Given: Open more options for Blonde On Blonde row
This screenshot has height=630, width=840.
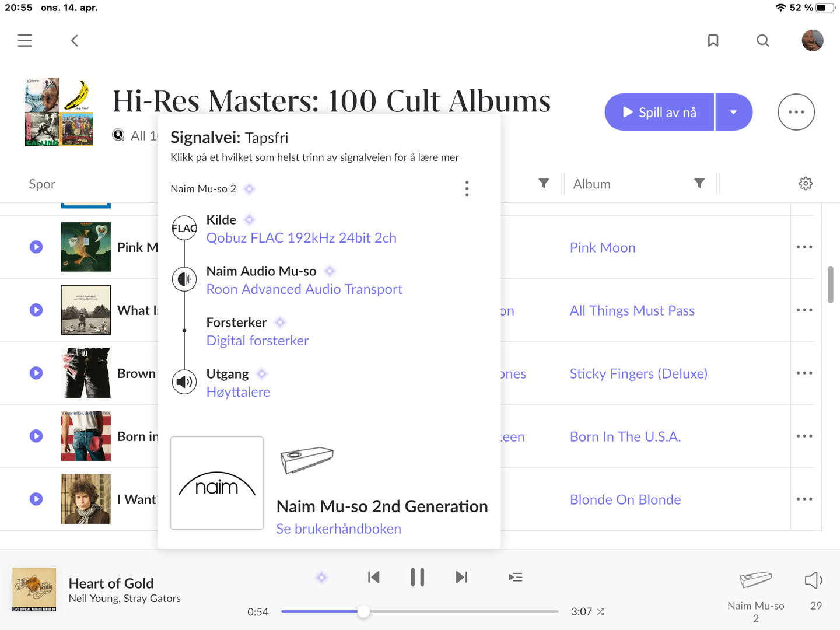Looking at the screenshot, I should 804,499.
